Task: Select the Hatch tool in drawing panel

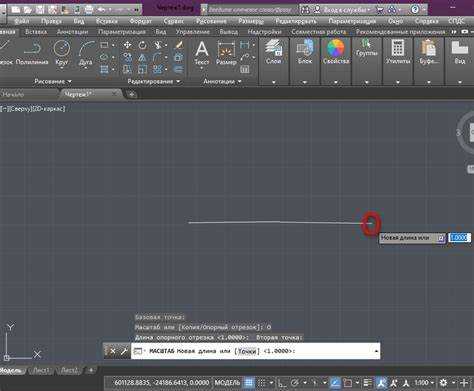Action: (104, 69)
